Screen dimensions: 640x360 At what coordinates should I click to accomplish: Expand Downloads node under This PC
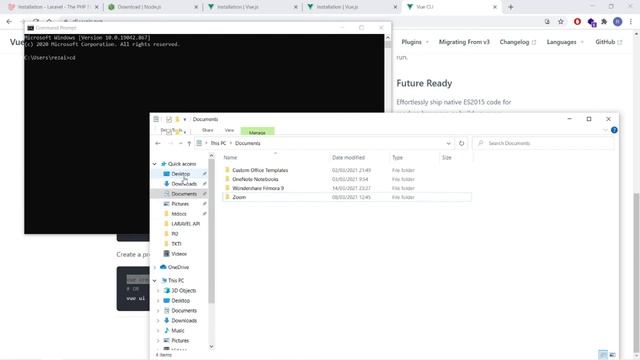(x=158, y=321)
